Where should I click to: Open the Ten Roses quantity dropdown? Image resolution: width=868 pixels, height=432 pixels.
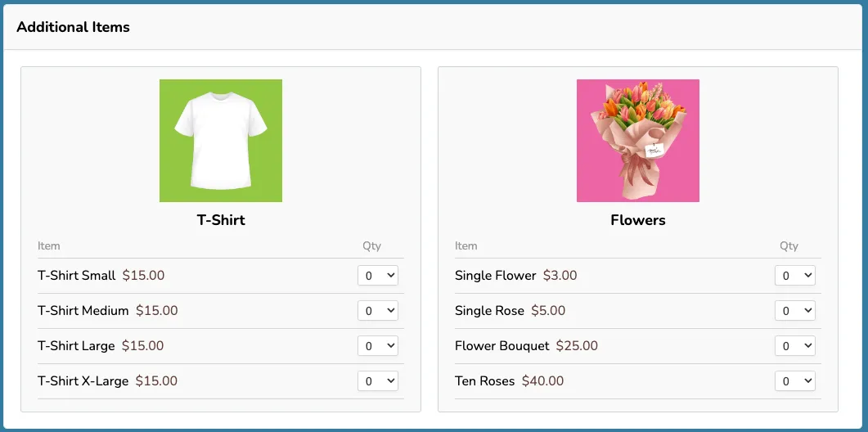pyautogui.click(x=795, y=381)
